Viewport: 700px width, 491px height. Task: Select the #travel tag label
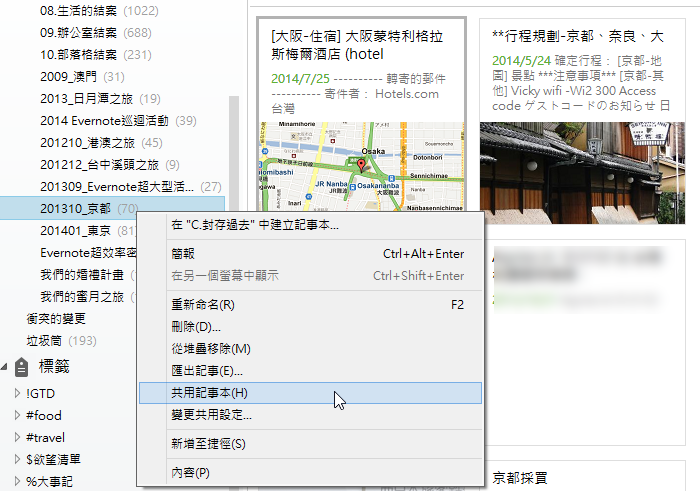tap(45, 437)
